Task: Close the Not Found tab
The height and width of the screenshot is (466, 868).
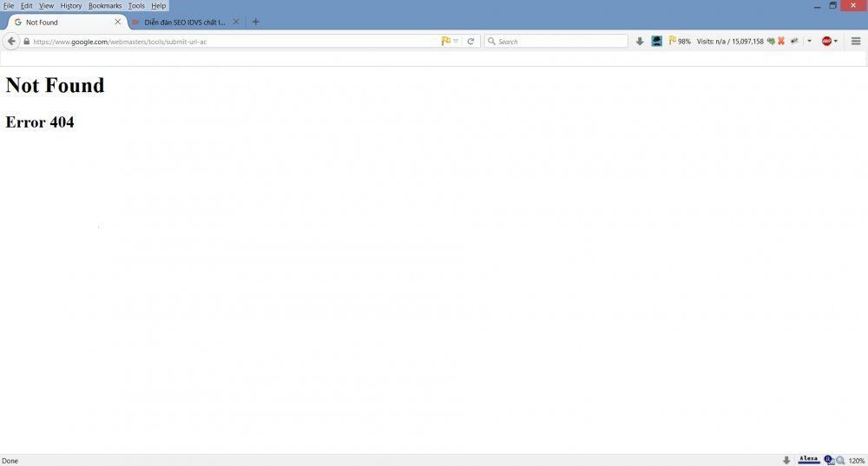Action: click(x=117, y=23)
